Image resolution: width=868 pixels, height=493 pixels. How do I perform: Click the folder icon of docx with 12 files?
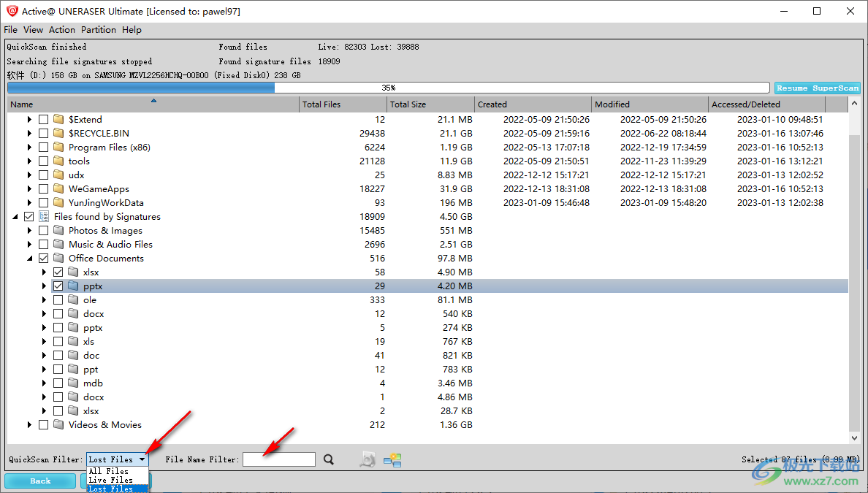click(x=74, y=313)
